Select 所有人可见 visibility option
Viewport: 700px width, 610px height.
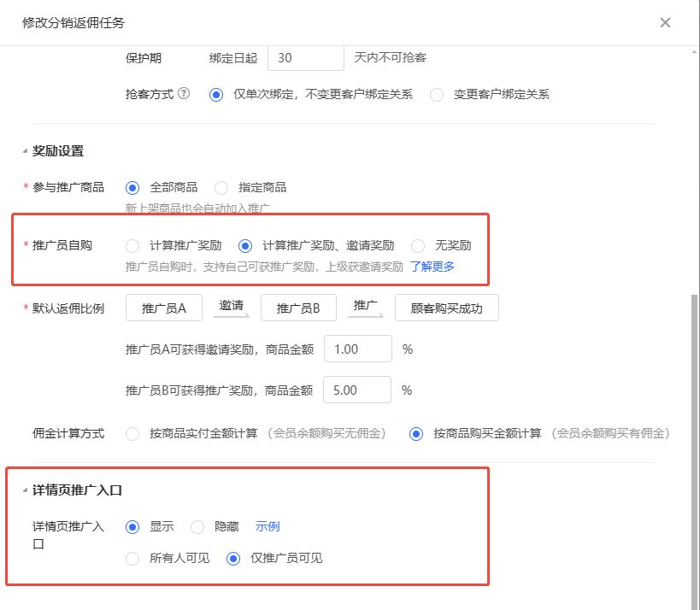click(x=132, y=559)
